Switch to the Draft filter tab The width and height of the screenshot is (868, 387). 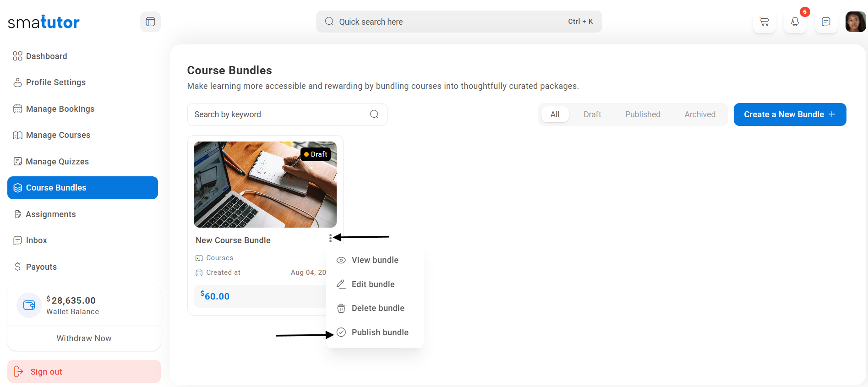pyautogui.click(x=592, y=114)
